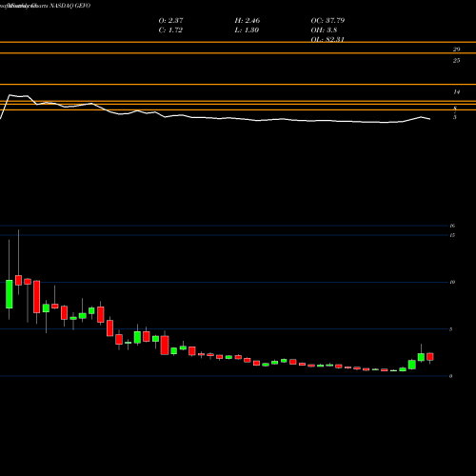476x476 pixels.
Task: Click the price axis label 10
Action: [452, 282]
